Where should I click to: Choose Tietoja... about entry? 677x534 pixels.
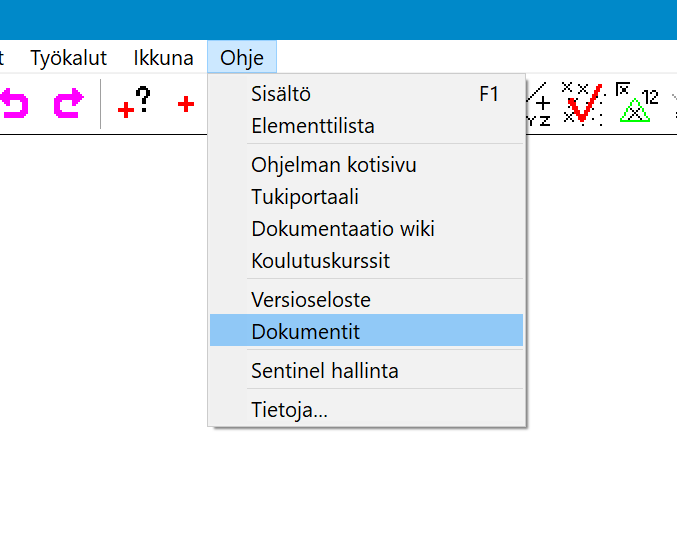290,409
